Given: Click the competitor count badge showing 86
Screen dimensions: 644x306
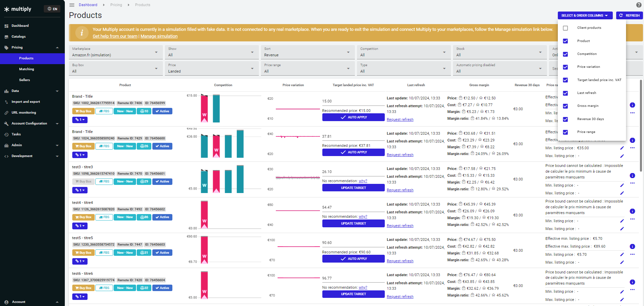Looking at the screenshot, I should [144, 217].
